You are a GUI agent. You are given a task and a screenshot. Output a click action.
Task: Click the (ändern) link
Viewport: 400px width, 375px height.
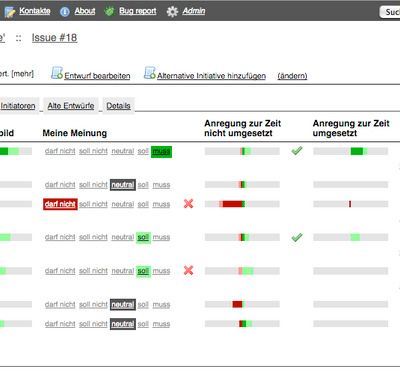pyautogui.click(x=292, y=76)
